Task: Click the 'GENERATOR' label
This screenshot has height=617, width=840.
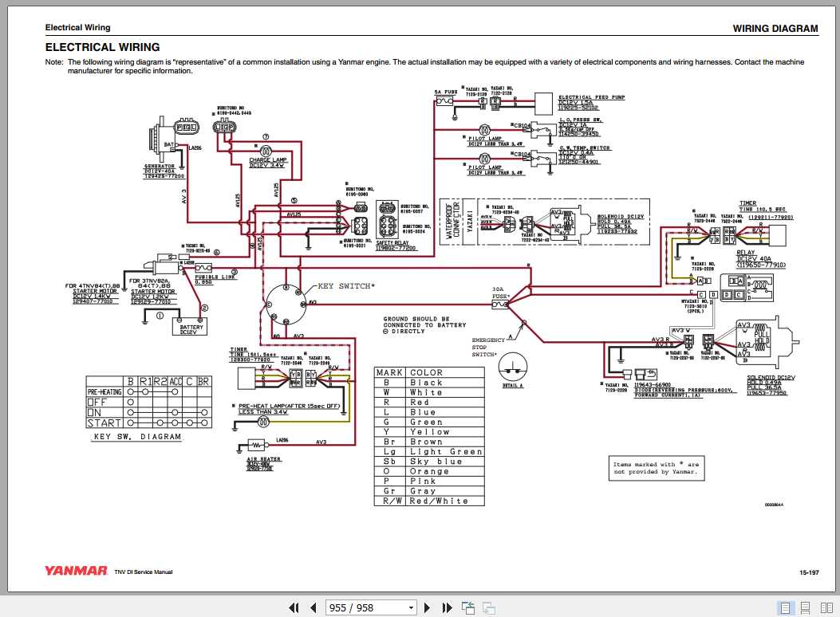Action: click(x=159, y=167)
